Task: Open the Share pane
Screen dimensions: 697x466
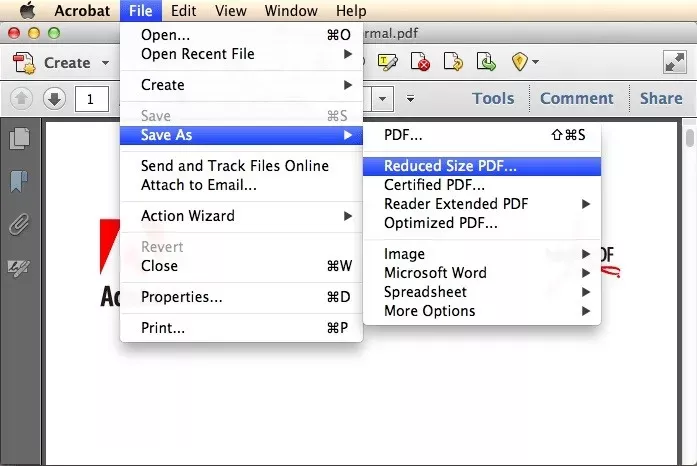Action: [661, 98]
